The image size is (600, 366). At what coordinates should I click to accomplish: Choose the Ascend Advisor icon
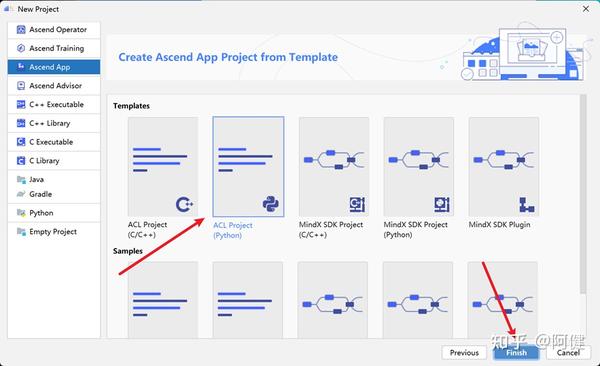coord(21,86)
